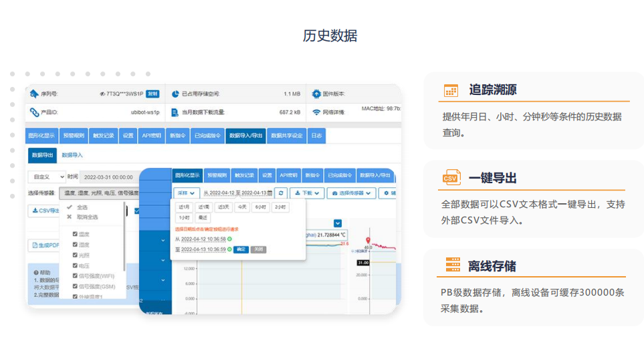Open the 选择传感器 dropdown in the chart toolbar
Viewport: 644px width, 337px height.
[x=351, y=193]
